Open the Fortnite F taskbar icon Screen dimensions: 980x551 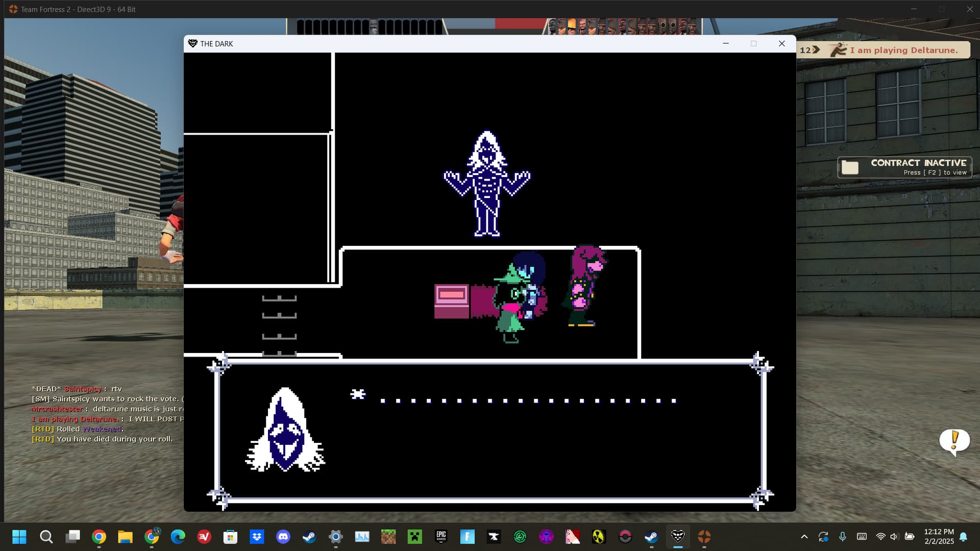(x=468, y=537)
